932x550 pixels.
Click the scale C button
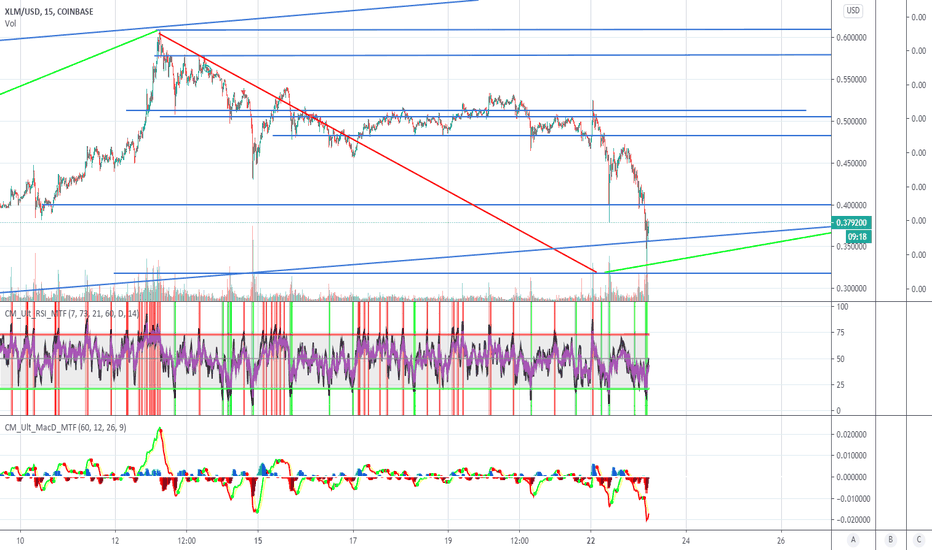tap(919, 540)
